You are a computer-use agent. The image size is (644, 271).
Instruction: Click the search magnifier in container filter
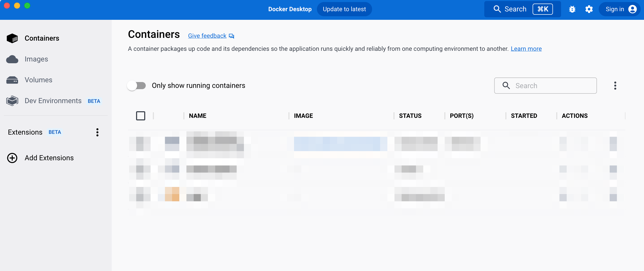pos(506,86)
